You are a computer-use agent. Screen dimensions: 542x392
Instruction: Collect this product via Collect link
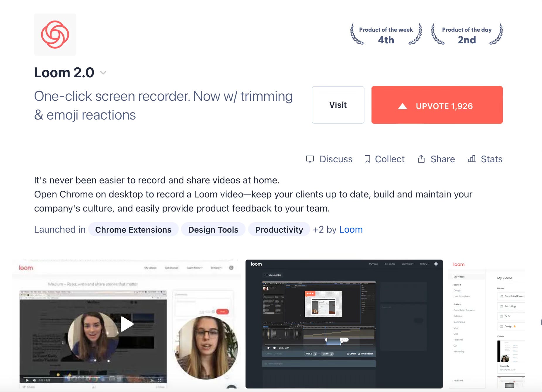tap(384, 159)
